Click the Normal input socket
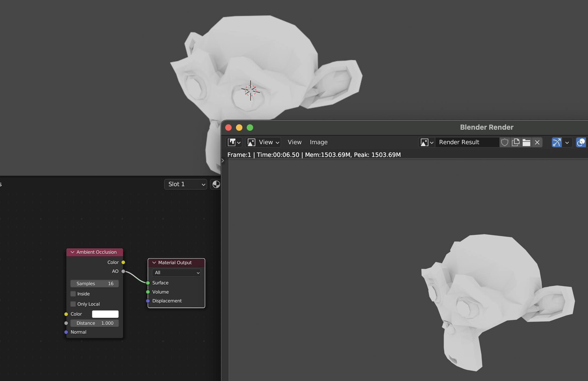Viewport: 588px width, 381px height. coord(66,332)
